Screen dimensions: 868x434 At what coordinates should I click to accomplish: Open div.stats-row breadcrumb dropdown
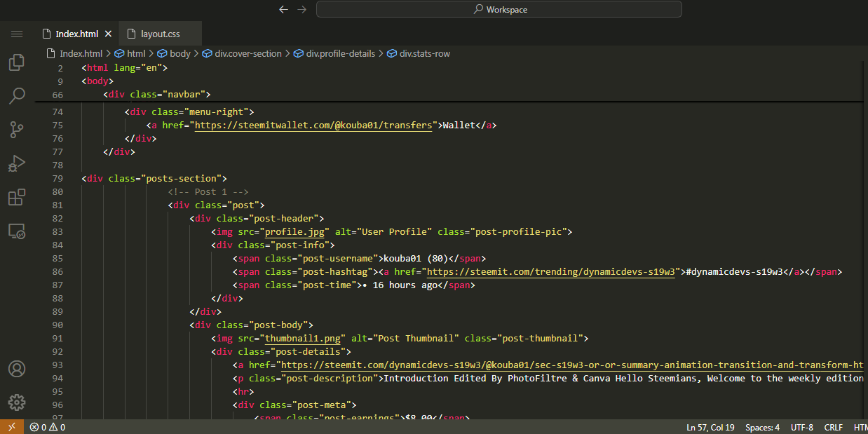click(x=424, y=53)
